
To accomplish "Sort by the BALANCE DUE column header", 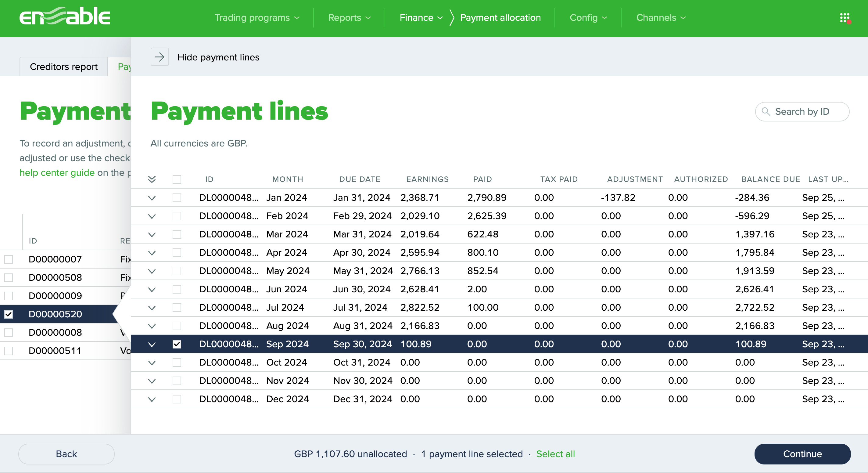I will pos(770,179).
